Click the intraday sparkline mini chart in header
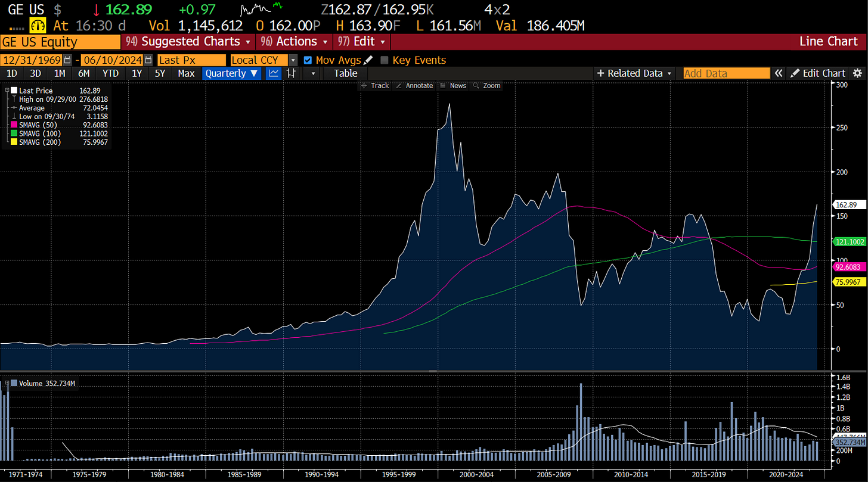Viewport: 868px width, 482px height. [x=260, y=10]
